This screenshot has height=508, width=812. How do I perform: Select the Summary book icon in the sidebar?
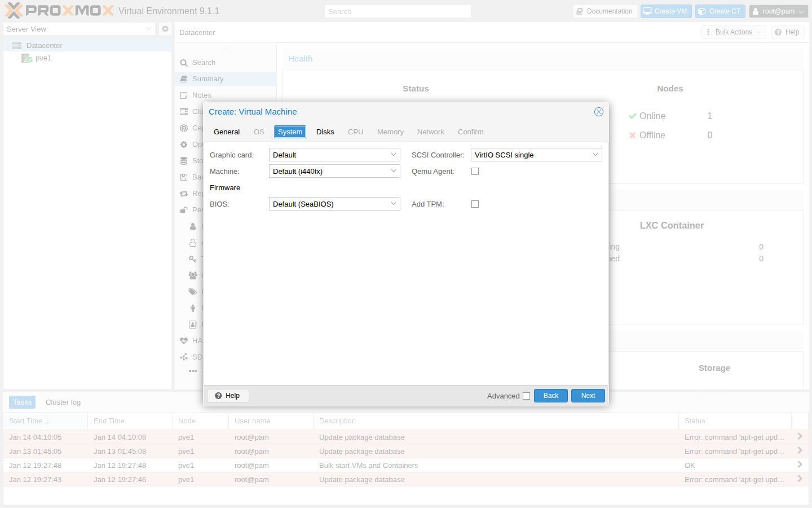click(184, 78)
